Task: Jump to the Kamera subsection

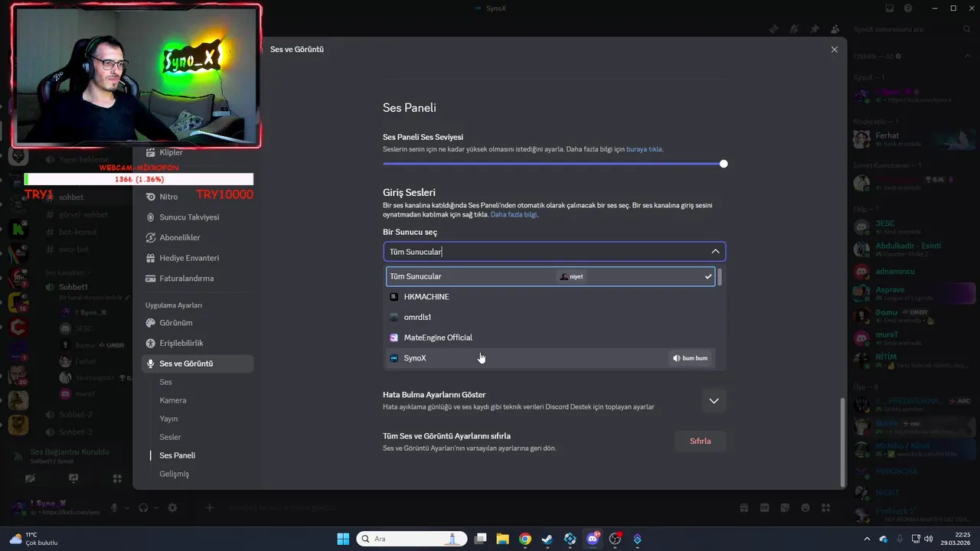Action: click(x=173, y=400)
